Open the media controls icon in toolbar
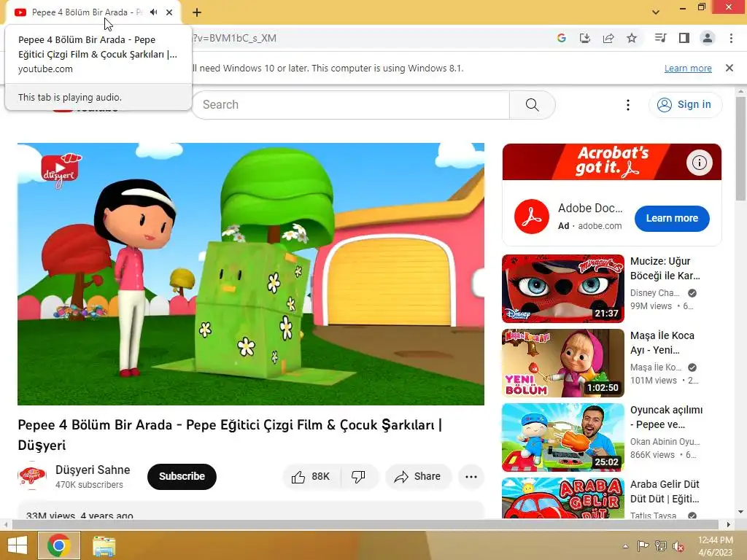The width and height of the screenshot is (747, 560). pyautogui.click(x=660, y=38)
